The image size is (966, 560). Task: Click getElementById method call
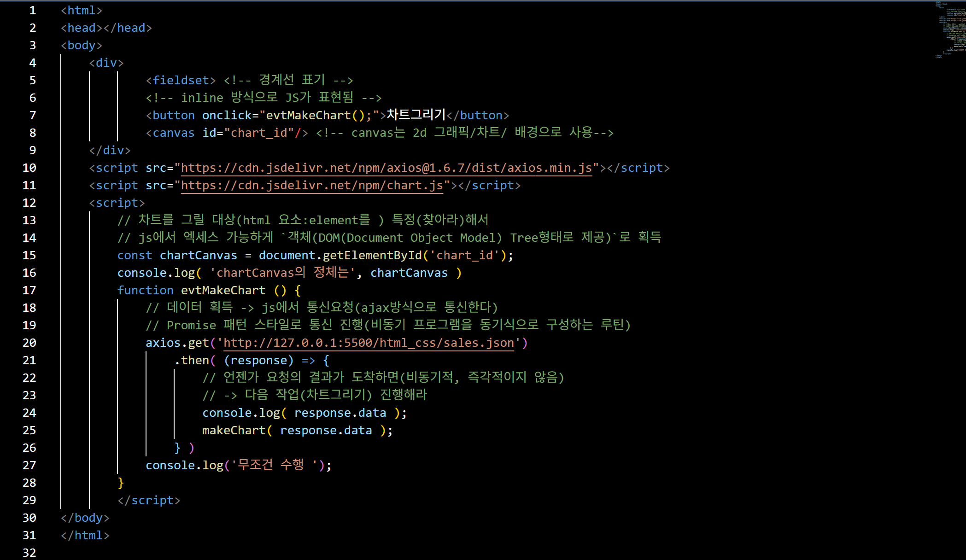(x=372, y=256)
